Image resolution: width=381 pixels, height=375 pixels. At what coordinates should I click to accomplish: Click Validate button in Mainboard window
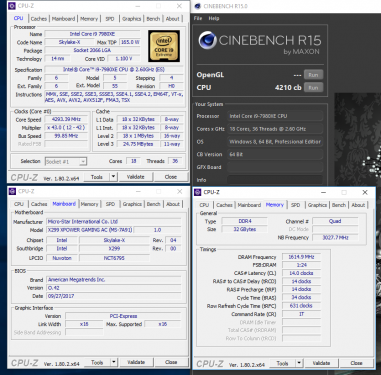[x=136, y=362]
